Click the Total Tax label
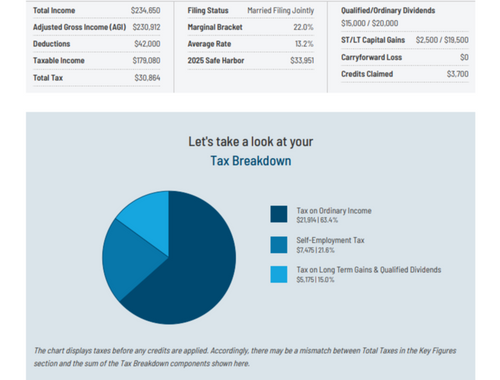Viewport: 500px width, 380px height. [48, 78]
